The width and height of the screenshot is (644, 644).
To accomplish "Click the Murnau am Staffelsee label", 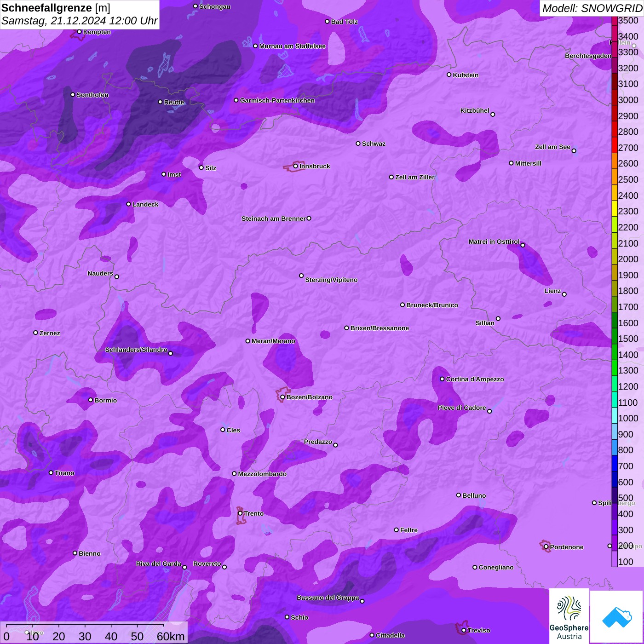I will pyautogui.click(x=293, y=46).
